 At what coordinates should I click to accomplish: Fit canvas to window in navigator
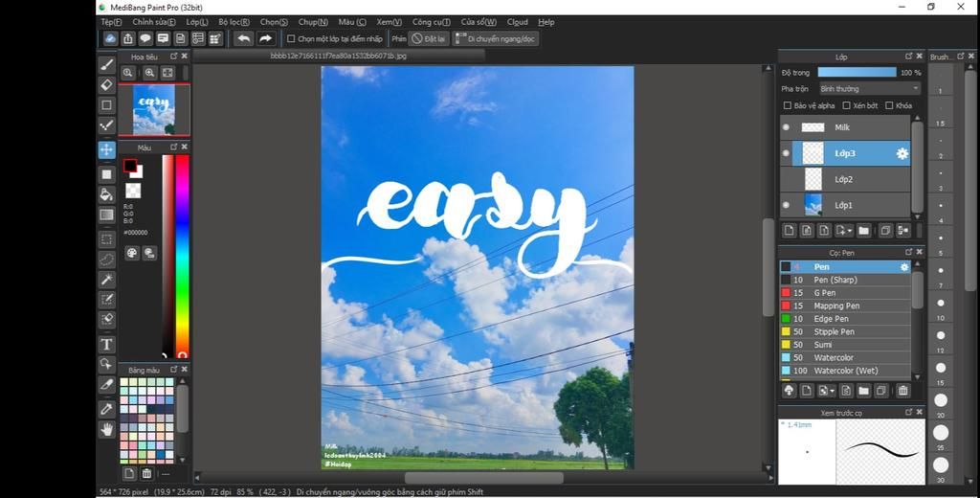coord(167,73)
